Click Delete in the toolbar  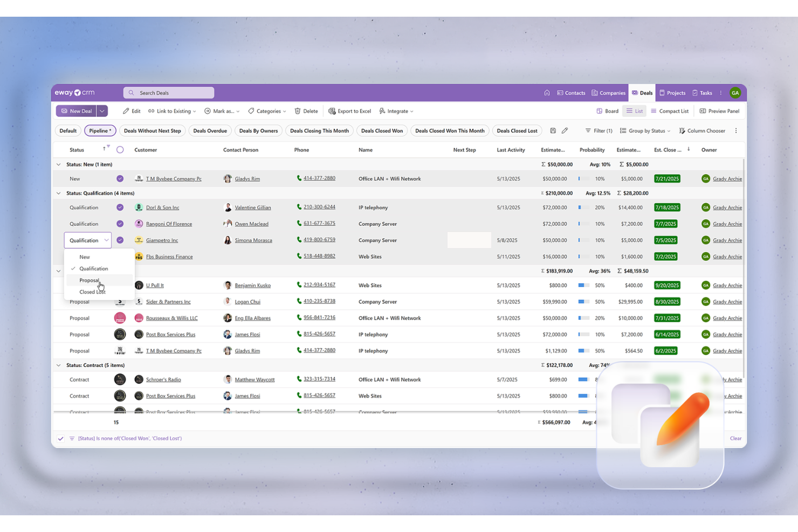point(306,111)
